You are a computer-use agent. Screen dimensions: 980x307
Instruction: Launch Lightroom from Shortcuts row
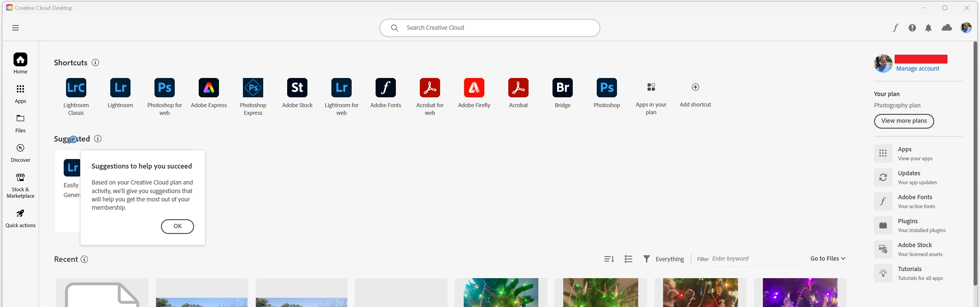coord(120,88)
